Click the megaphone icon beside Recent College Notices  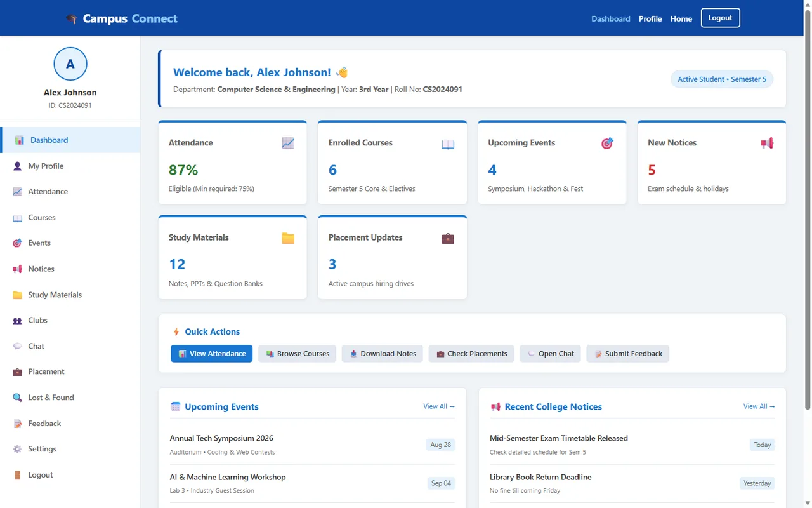495,406
